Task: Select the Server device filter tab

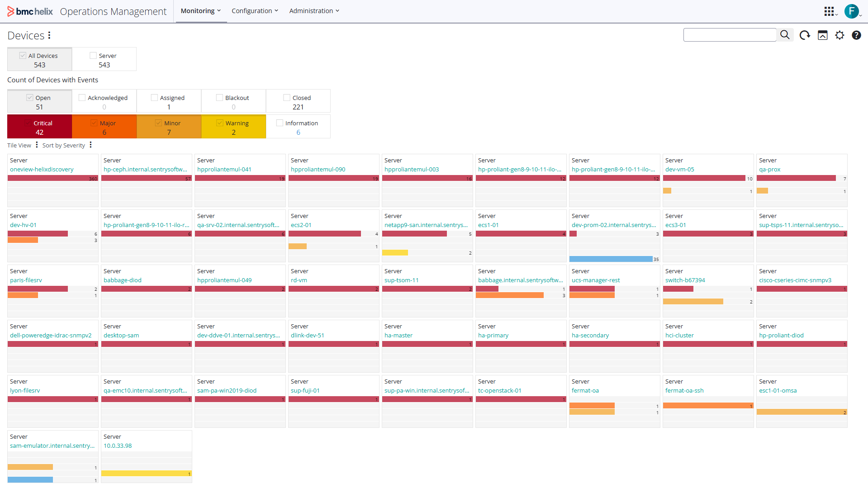Action: click(104, 59)
